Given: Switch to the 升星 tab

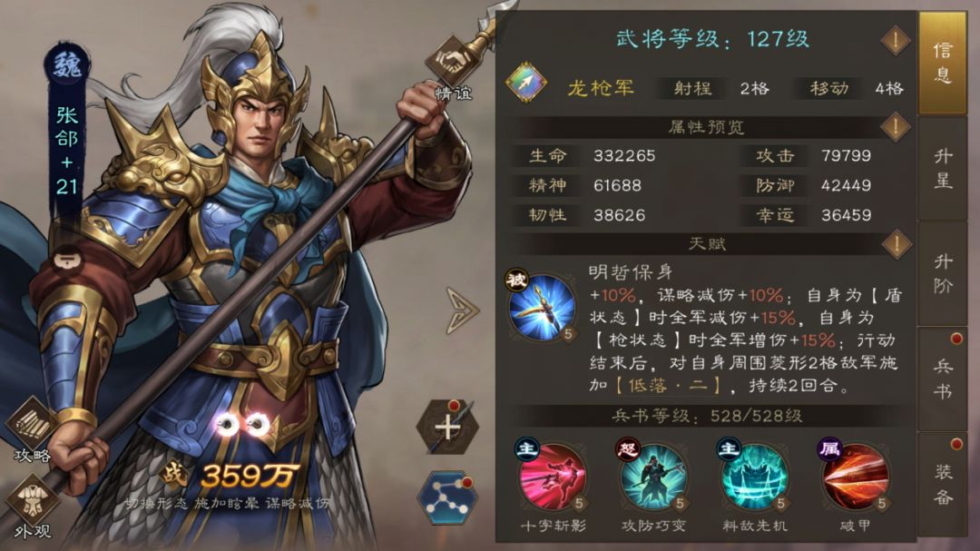Looking at the screenshot, I should [943, 169].
